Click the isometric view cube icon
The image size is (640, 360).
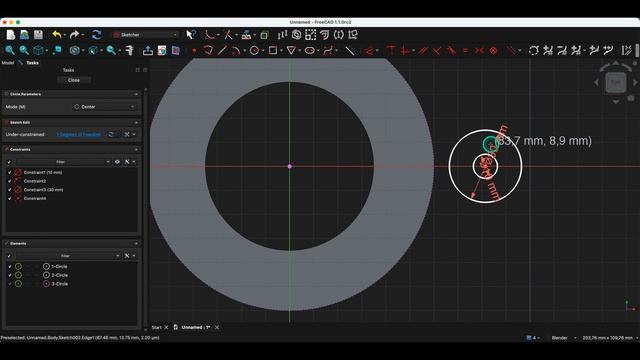point(38,50)
